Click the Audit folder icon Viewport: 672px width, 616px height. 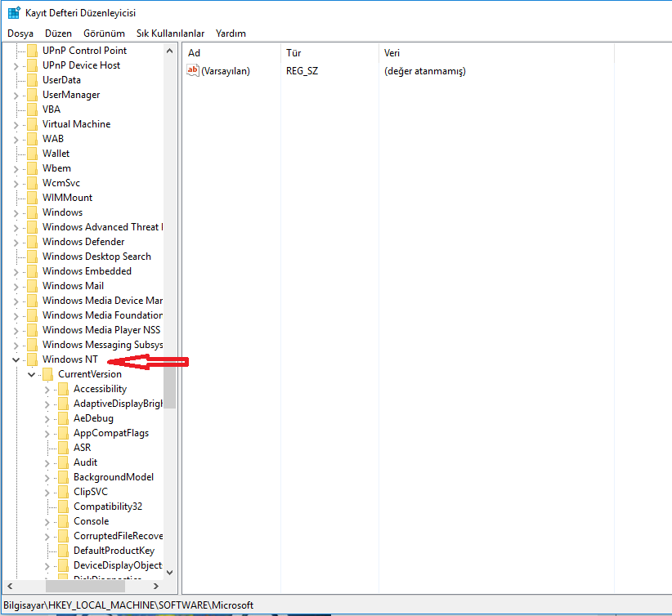click(63, 462)
